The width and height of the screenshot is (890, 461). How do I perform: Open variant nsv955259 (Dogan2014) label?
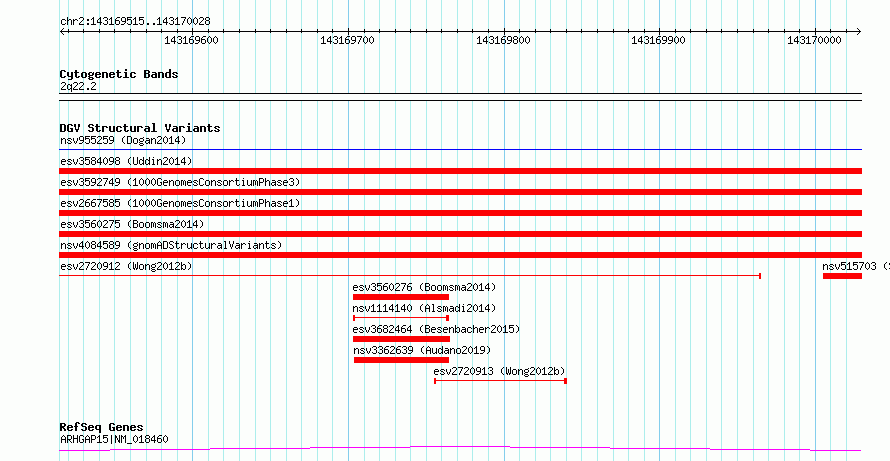[123, 140]
